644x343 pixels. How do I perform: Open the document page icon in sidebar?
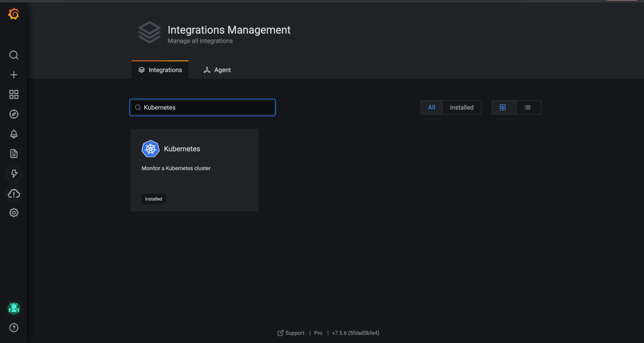tap(14, 153)
